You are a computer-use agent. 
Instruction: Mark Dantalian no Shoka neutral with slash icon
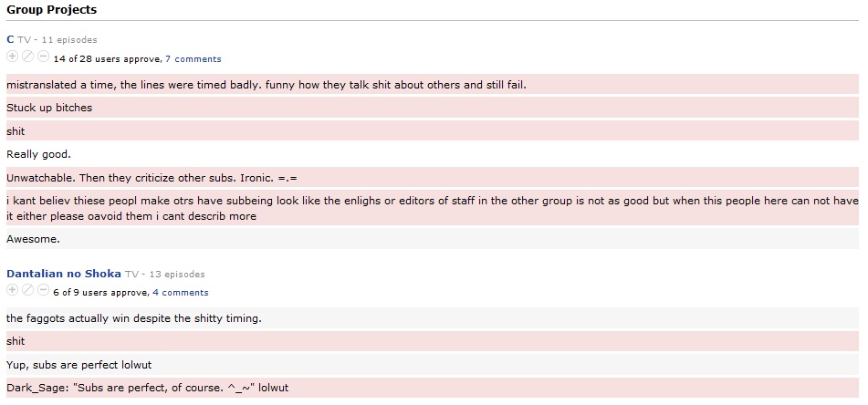(27, 290)
